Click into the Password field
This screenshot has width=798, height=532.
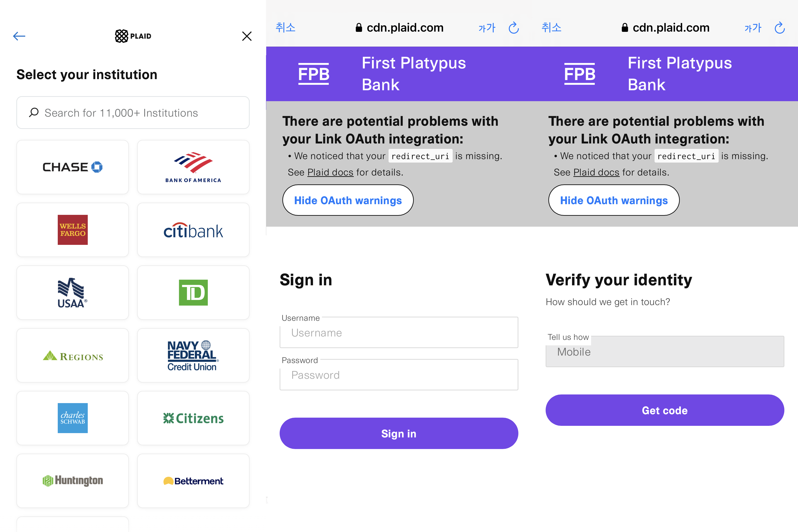(399, 375)
